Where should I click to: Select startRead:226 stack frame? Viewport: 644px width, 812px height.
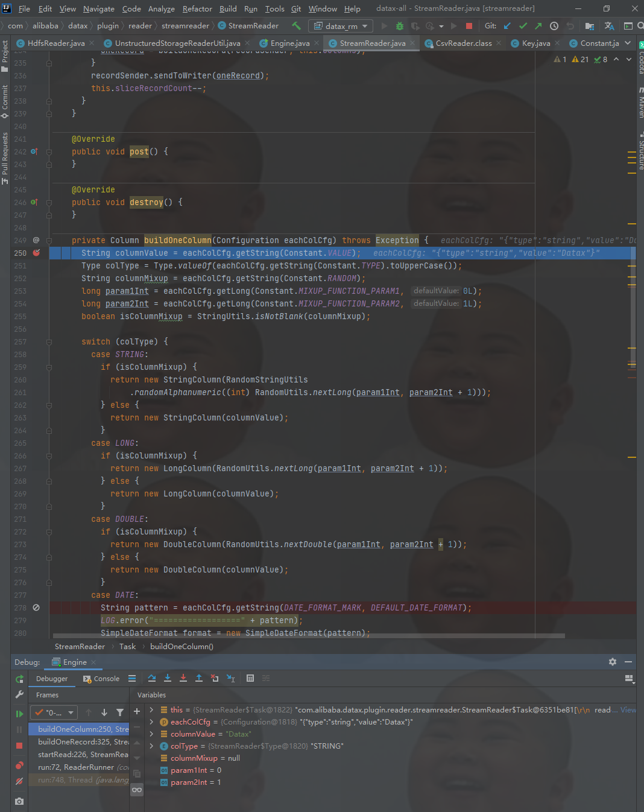(83, 755)
